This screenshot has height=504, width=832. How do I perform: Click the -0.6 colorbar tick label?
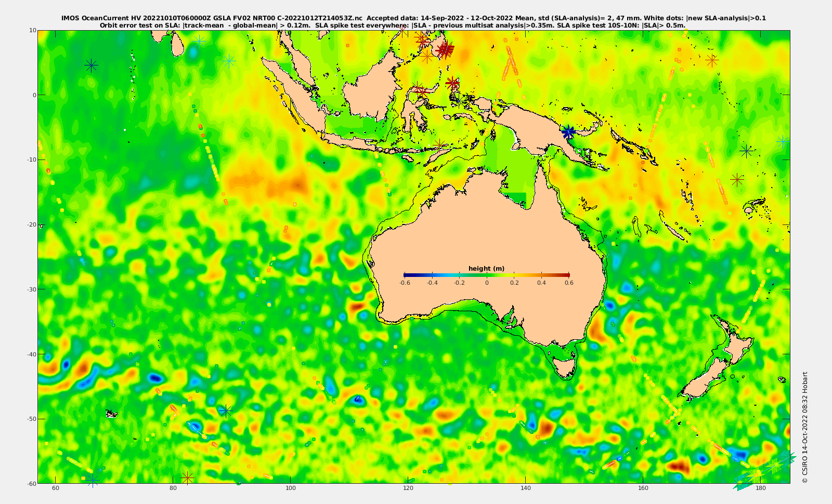(405, 283)
